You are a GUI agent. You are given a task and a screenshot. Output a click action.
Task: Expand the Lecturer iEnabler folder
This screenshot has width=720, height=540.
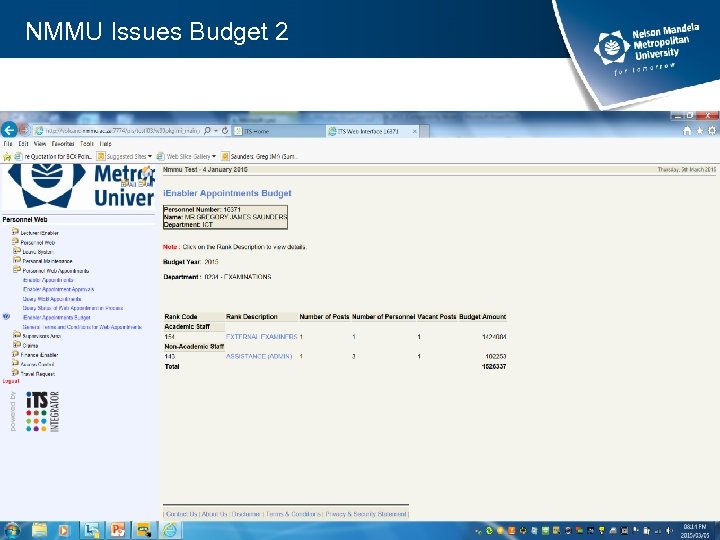coord(15,232)
